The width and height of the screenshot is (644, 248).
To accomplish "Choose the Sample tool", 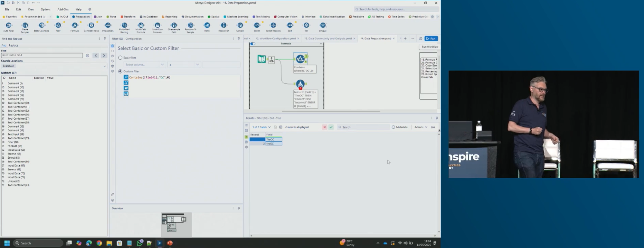I will (240, 25).
